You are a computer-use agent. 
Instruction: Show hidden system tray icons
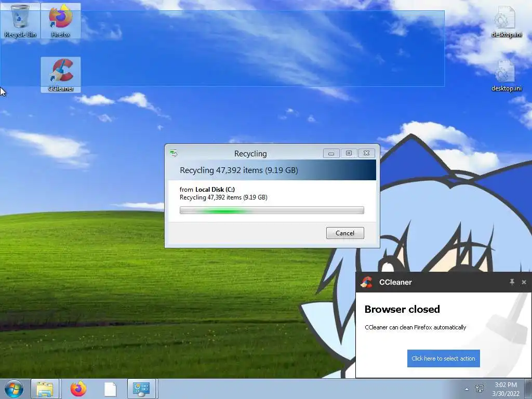click(467, 389)
